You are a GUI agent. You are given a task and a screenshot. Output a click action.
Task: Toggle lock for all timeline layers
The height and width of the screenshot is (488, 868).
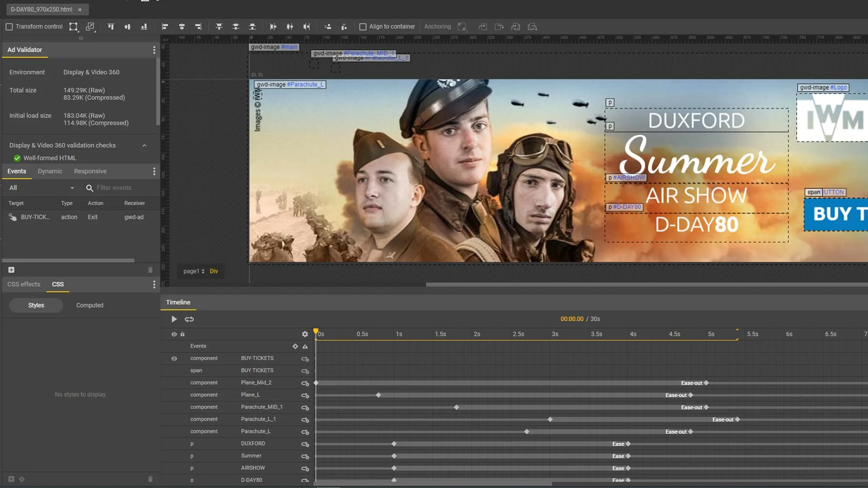point(183,334)
